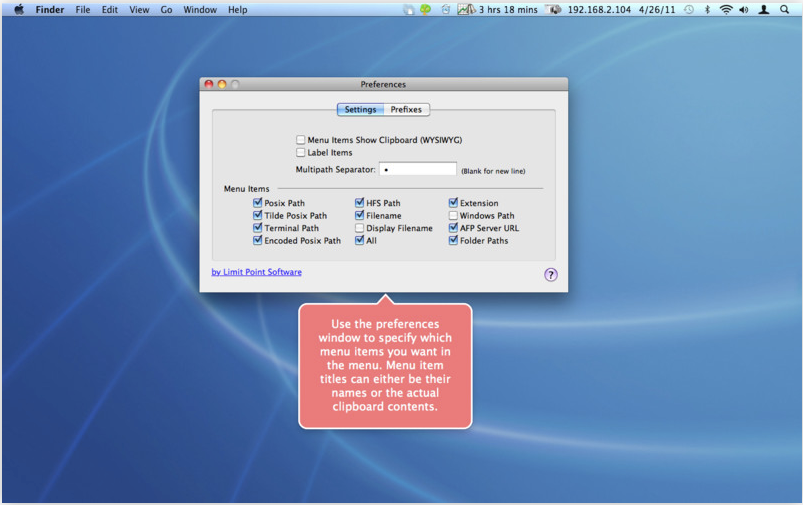Turn on Display Filename checkbox
The width and height of the screenshot is (803, 505).
click(x=360, y=228)
